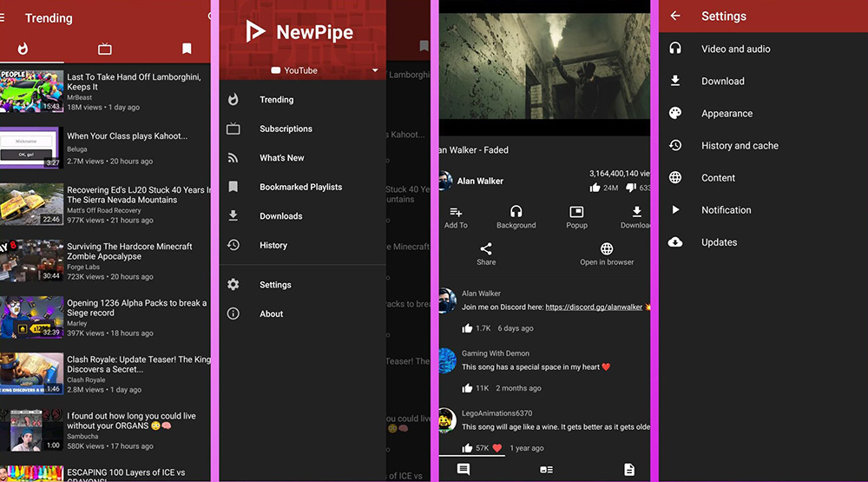Like the Gaming With Demon comment

click(x=467, y=388)
